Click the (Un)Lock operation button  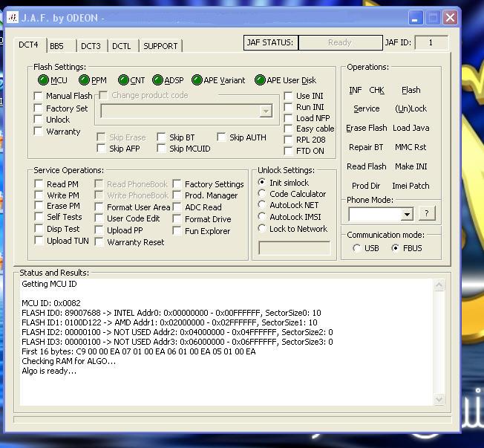pos(411,108)
